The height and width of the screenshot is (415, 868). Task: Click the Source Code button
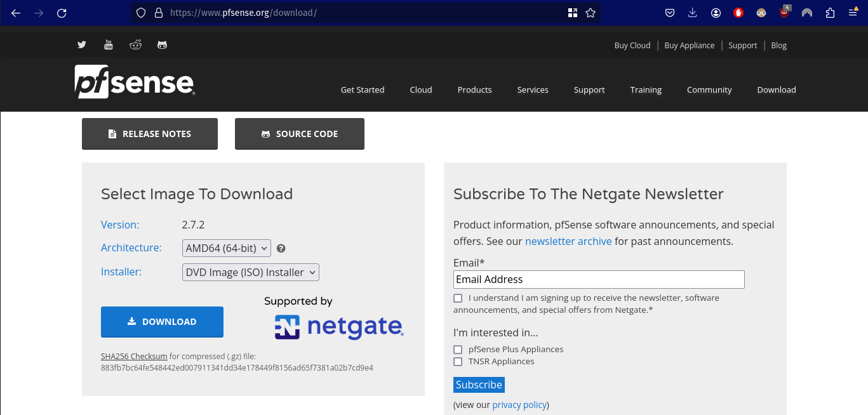pyautogui.click(x=300, y=134)
